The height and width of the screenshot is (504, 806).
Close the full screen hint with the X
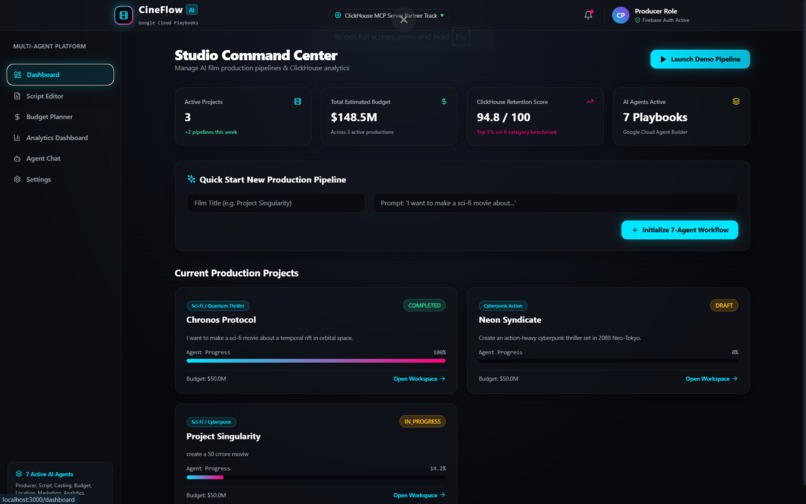pyautogui.click(x=404, y=20)
